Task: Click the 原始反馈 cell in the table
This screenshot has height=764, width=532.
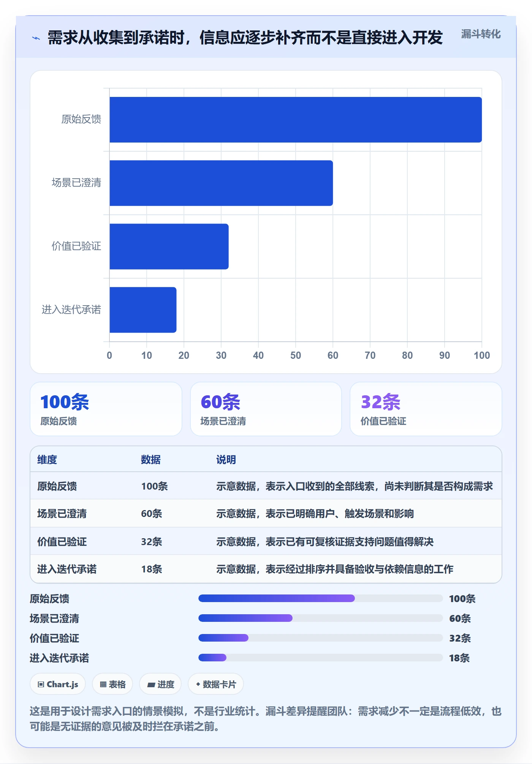Action: (x=57, y=486)
